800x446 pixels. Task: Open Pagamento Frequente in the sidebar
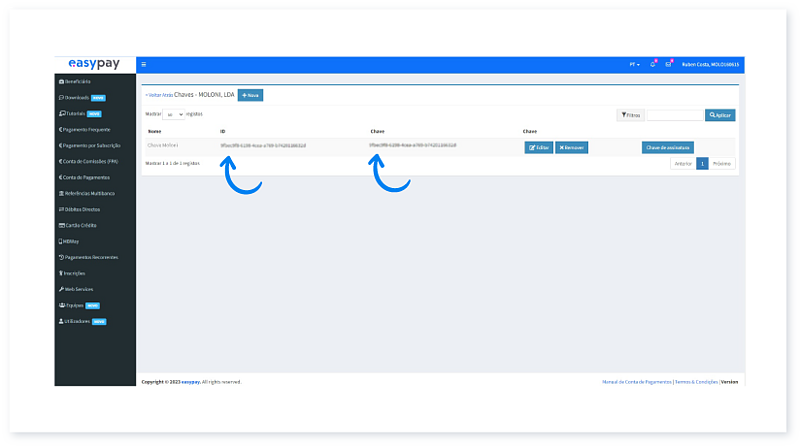85,130
